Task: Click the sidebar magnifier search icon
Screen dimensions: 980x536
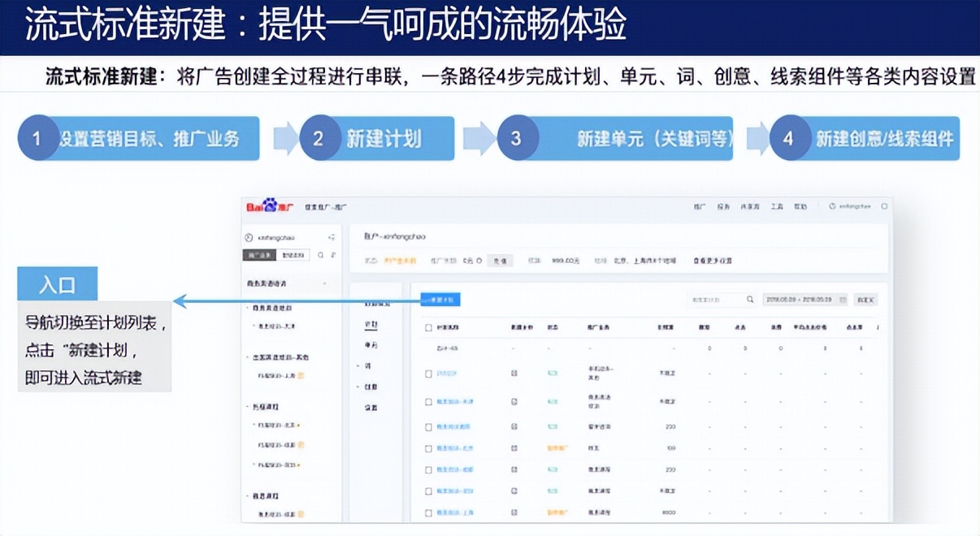Action: (320, 255)
